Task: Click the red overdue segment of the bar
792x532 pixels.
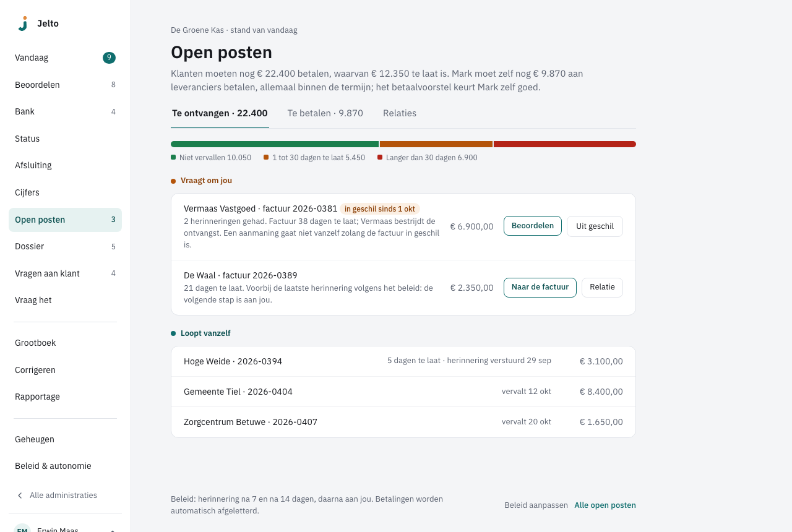Action: (565, 144)
